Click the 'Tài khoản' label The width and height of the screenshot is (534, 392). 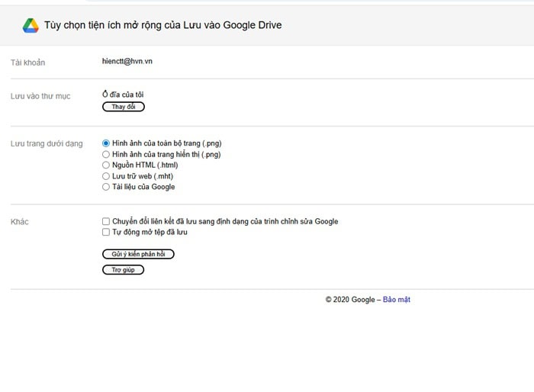28,63
